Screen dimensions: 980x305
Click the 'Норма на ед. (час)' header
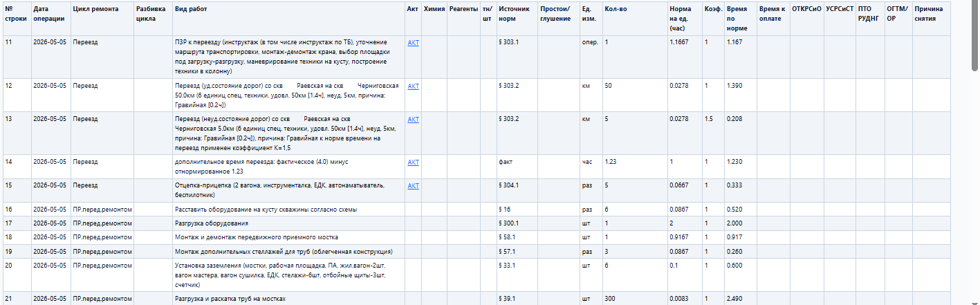click(x=685, y=19)
